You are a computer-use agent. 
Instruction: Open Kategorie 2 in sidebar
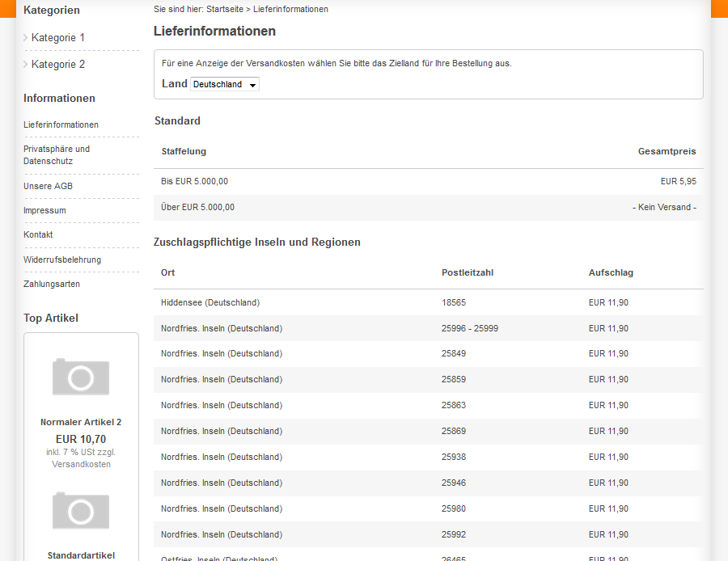[x=57, y=65]
